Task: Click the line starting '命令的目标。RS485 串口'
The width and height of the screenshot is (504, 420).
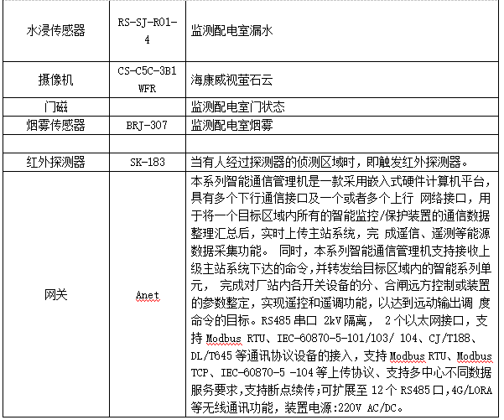Action: click(x=340, y=320)
